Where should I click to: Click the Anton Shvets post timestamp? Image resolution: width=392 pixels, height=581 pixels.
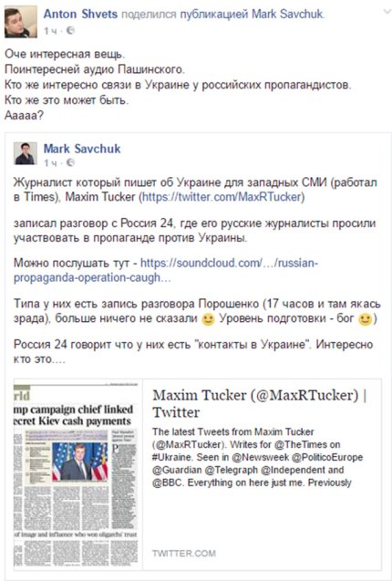click(x=50, y=31)
